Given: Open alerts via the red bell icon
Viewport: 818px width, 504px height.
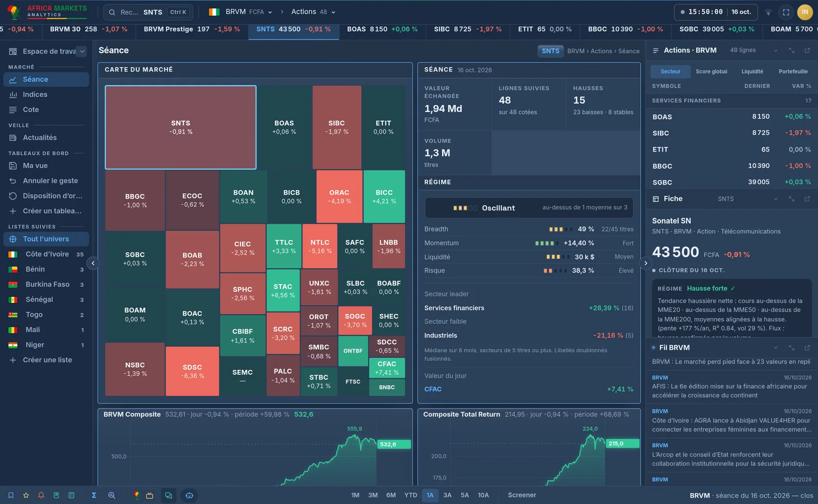Looking at the screenshot, I should (x=41, y=495).
